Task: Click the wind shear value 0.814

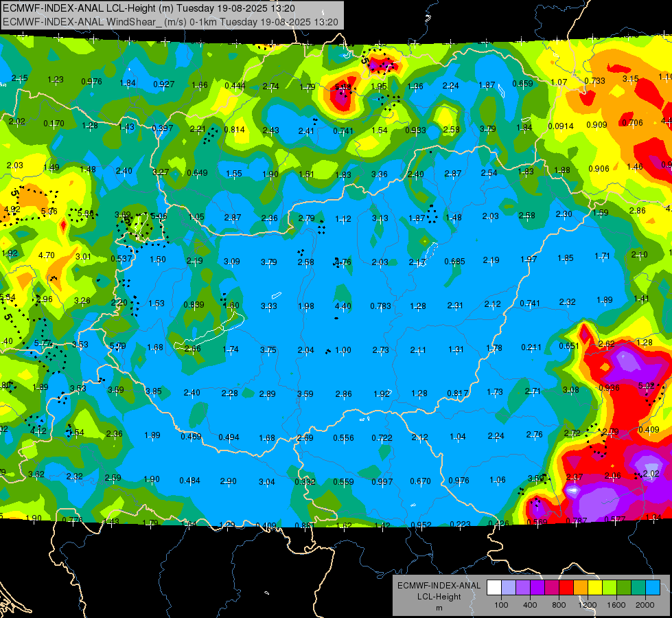Action: click(235, 130)
